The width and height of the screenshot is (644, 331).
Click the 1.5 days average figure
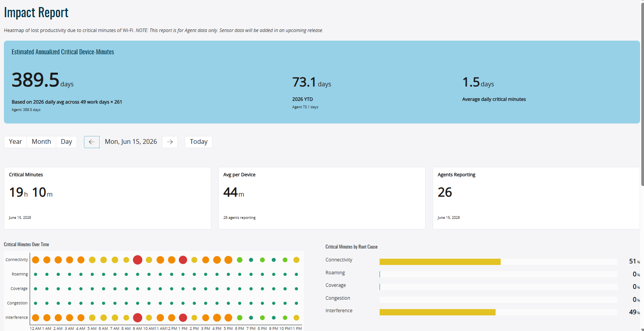click(478, 82)
